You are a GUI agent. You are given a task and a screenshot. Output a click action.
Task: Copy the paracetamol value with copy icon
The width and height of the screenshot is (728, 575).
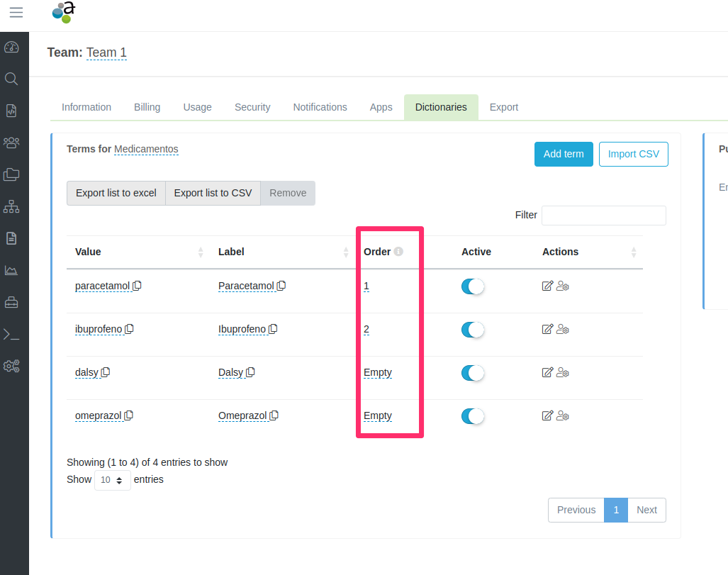[x=138, y=286]
